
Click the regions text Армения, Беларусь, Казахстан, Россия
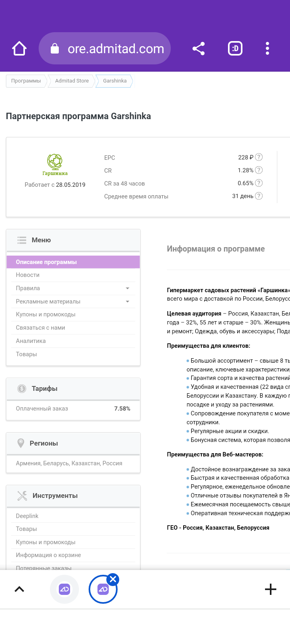(x=69, y=463)
